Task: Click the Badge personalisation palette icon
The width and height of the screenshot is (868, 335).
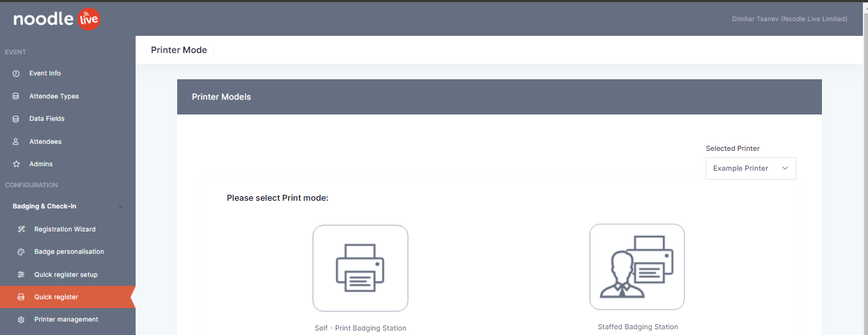Action: tap(21, 252)
